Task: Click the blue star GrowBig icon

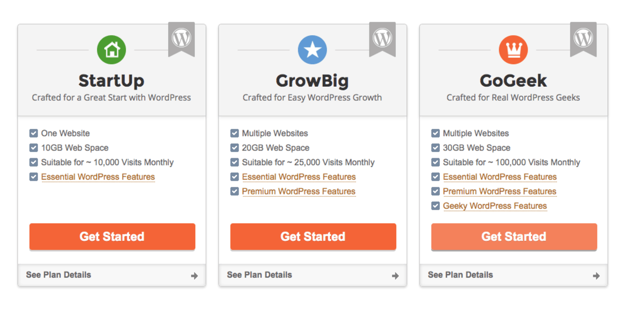Action: click(313, 50)
